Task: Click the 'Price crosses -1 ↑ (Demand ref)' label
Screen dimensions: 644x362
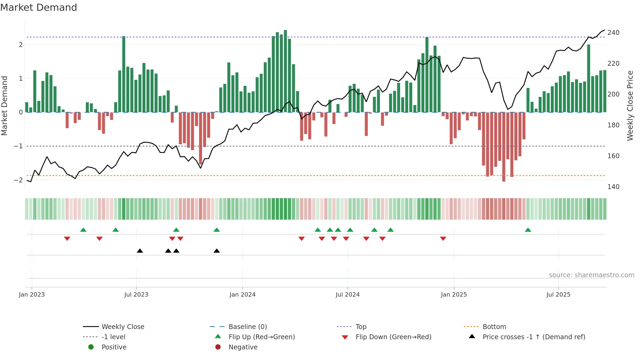Action: tap(534, 337)
